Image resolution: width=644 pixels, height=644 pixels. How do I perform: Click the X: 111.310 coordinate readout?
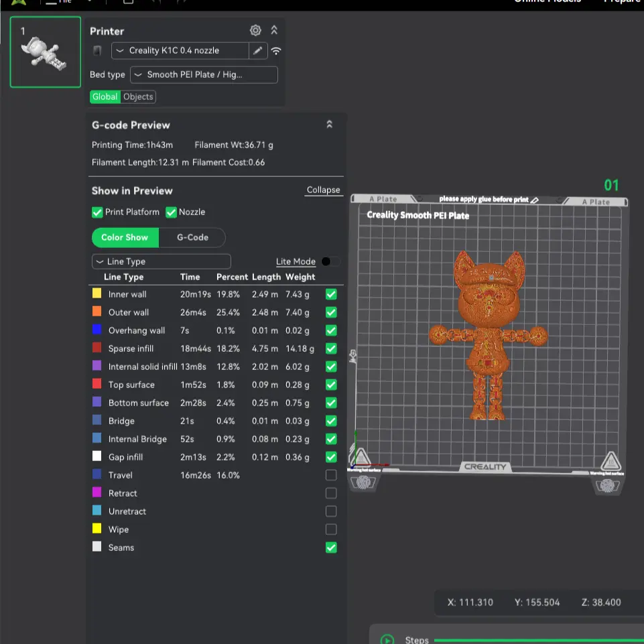[x=470, y=602]
